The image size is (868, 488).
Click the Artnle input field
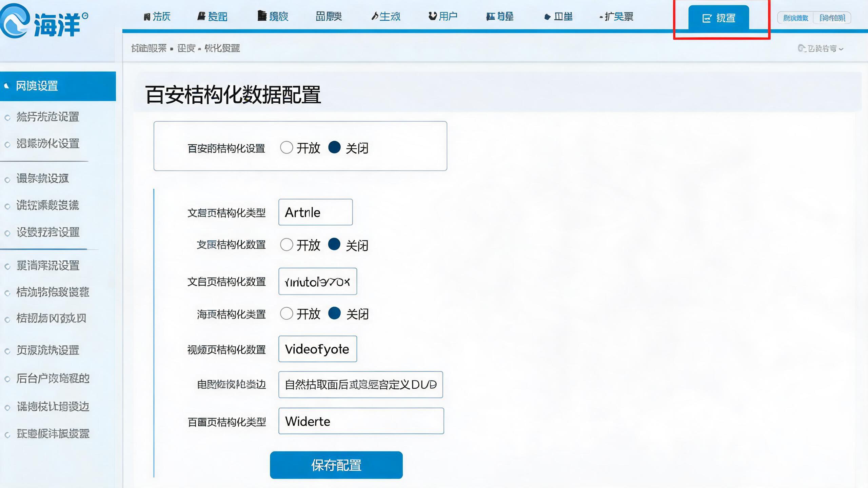point(316,212)
